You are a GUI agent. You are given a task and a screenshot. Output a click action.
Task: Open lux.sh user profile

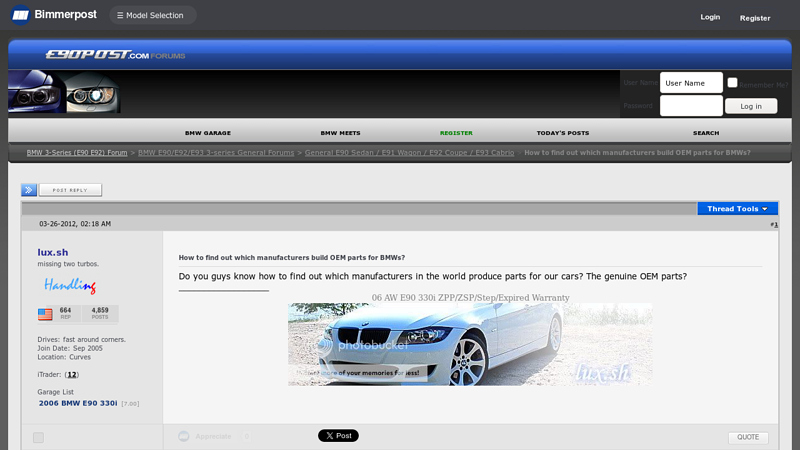pyautogui.click(x=53, y=252)
